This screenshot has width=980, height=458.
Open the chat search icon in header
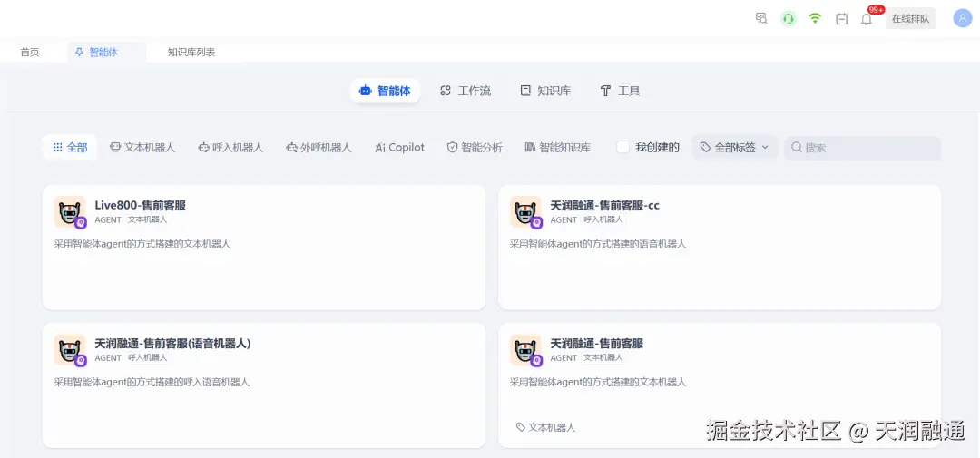pos(761,18)
